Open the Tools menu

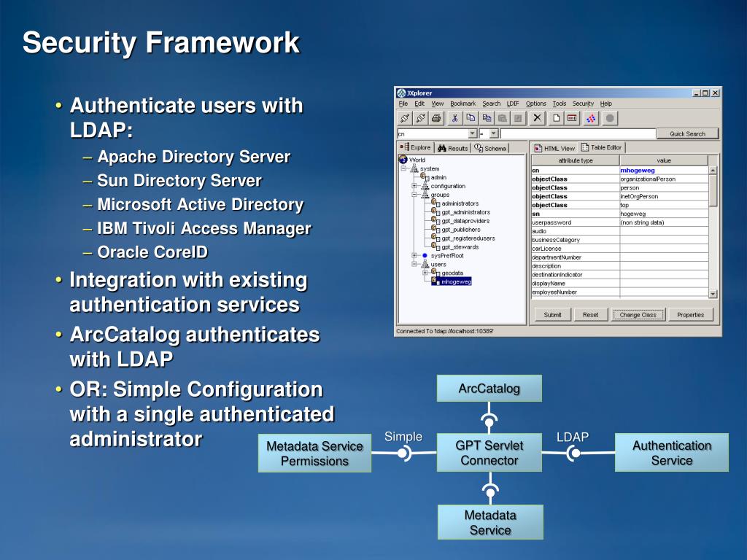(x=560, y=104)
